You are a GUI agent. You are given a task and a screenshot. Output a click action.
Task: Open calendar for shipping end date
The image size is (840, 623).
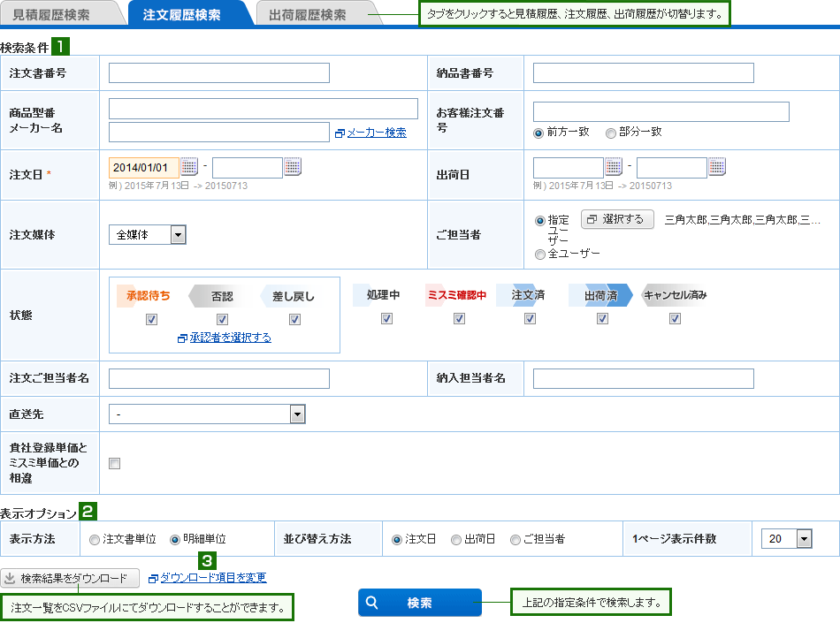717,166
